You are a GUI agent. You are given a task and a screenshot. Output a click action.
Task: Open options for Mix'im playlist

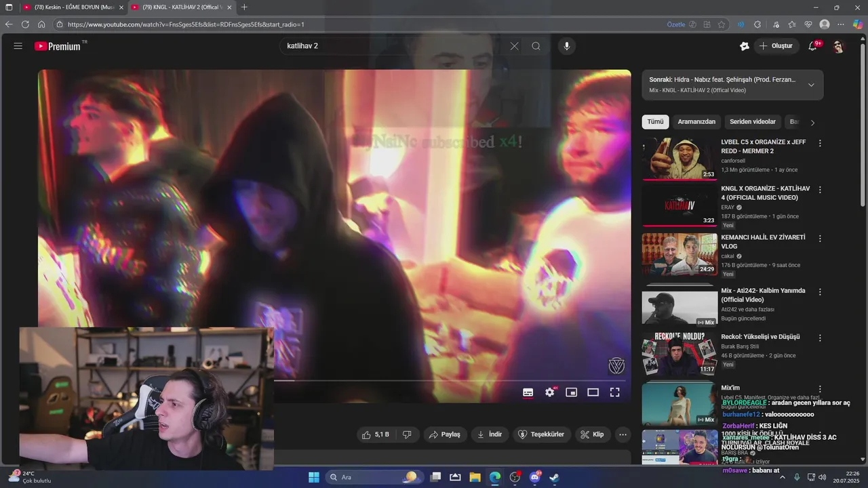[820, 389]
